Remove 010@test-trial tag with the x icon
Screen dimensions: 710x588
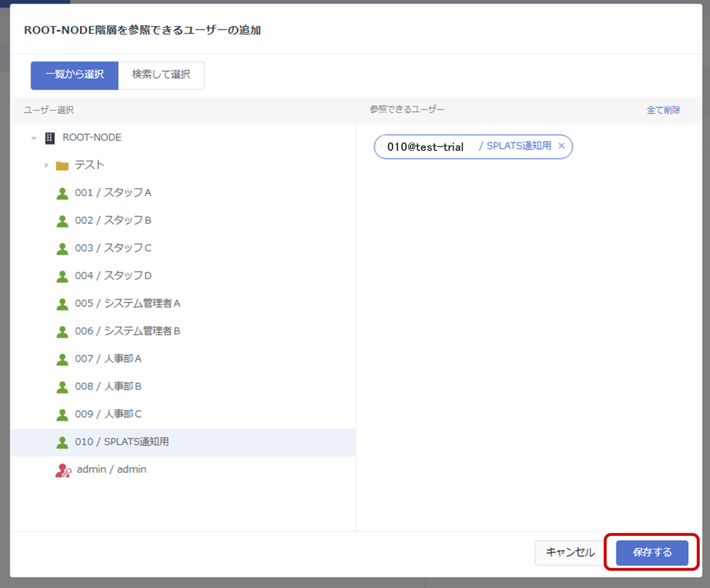(x=561, y=146)
